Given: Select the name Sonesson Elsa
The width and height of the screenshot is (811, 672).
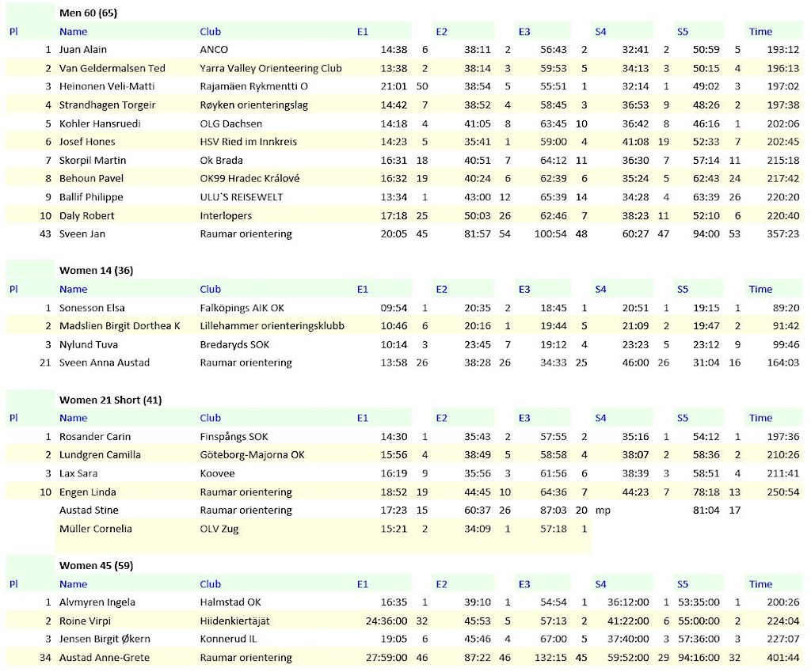Looking at the screenshot, I should point(92,308).
